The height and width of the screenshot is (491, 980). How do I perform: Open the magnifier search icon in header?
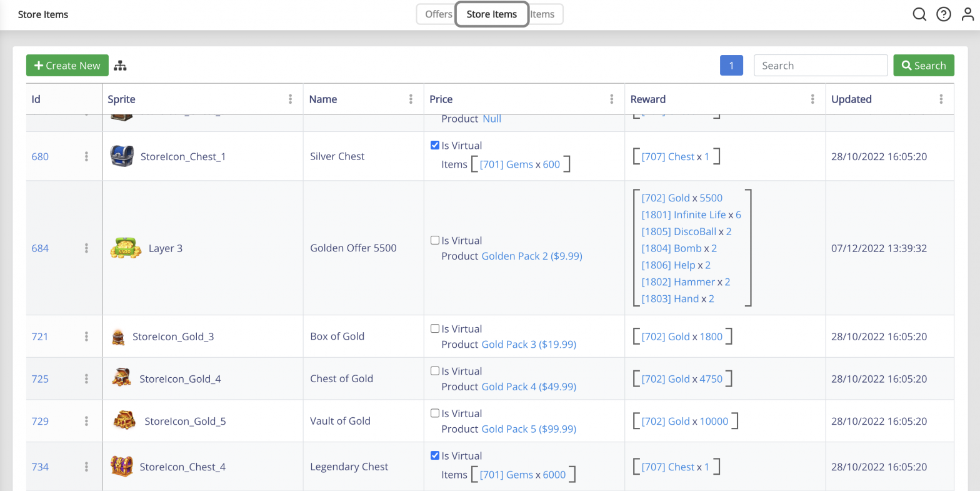(919, 14)
